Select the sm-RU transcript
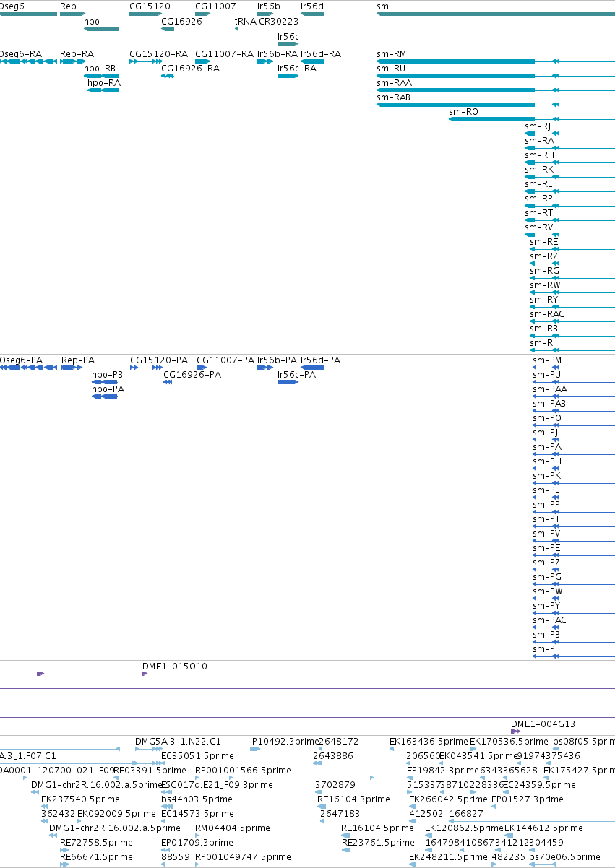This screenshot has height=868, width=615. click(496, 76)
